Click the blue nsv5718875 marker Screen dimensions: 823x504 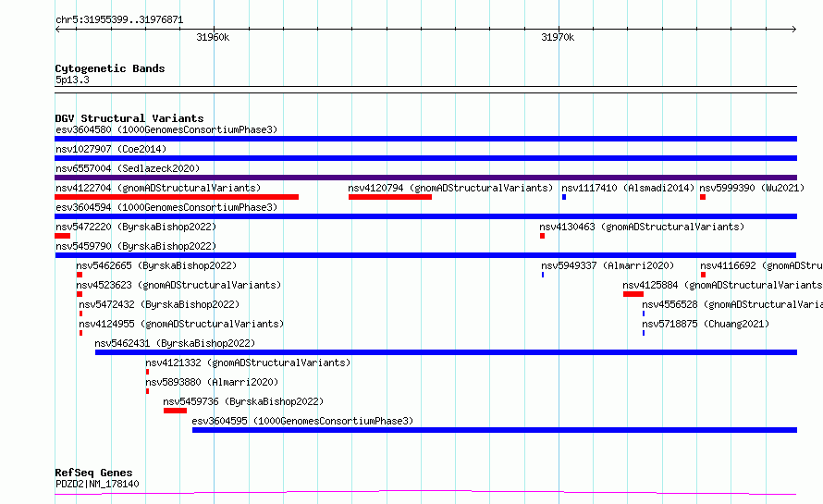[x=644, y=333]
